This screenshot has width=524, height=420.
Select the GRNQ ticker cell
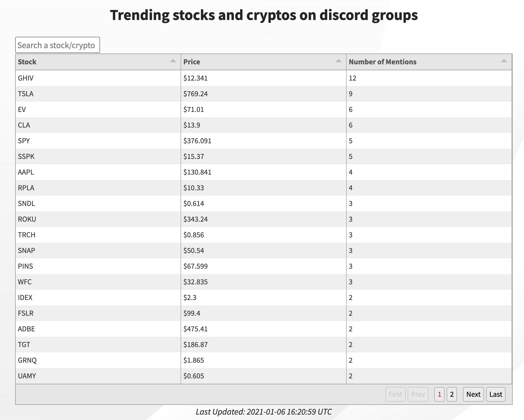pyautogui.click(x=98, y=360)
